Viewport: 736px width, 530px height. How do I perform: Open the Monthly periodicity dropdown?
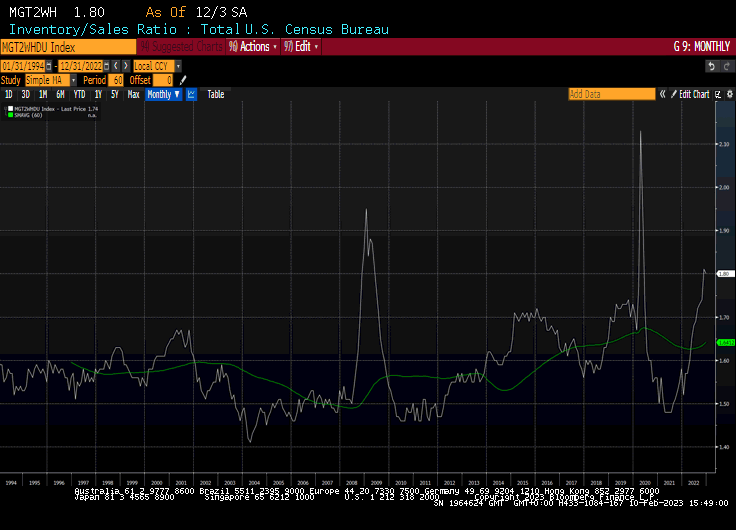163,94
